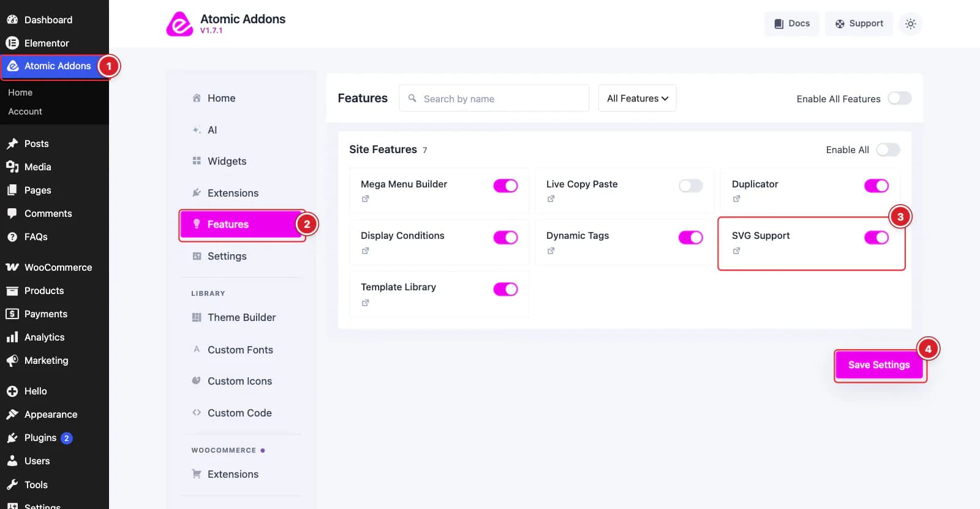Image resolution: width=980 pixels, height=509 pixels.
Task: Open the All Features filter dropdown
Action: point(637,98)
